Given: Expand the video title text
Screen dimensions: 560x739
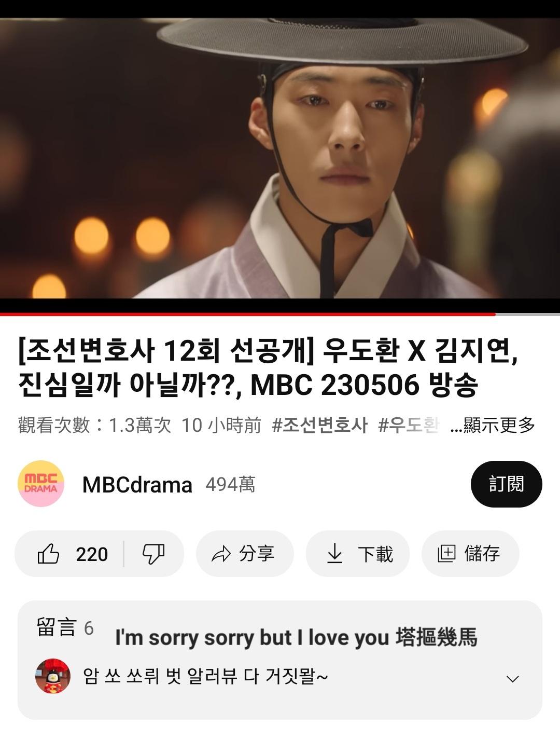Looking at the screenshot, I should 269,367.
